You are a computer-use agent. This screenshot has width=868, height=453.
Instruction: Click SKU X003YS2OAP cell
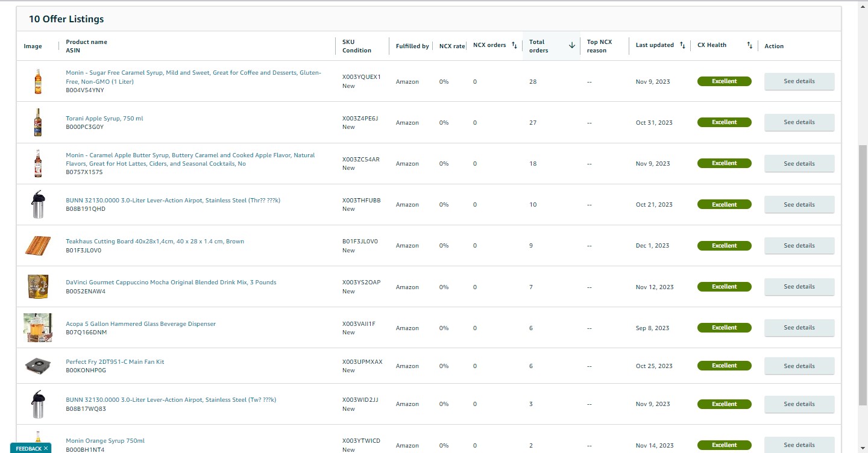pyautogui.click(x=362, y=283)
